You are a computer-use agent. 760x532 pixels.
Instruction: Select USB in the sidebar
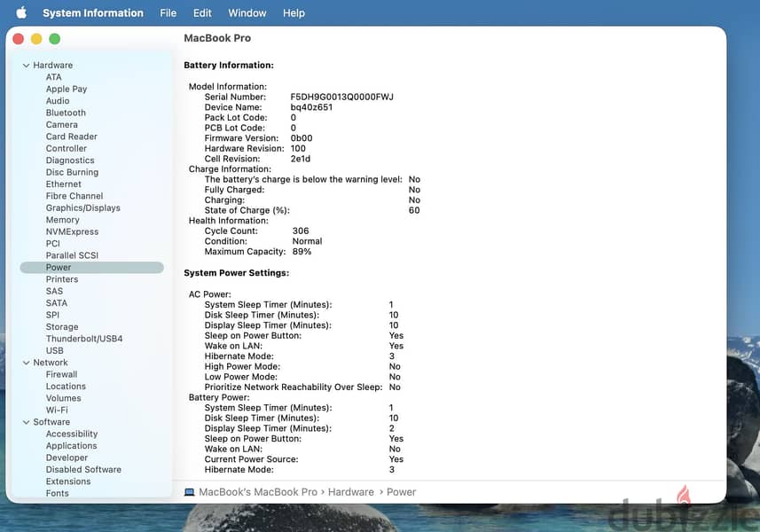coord(55,350)
